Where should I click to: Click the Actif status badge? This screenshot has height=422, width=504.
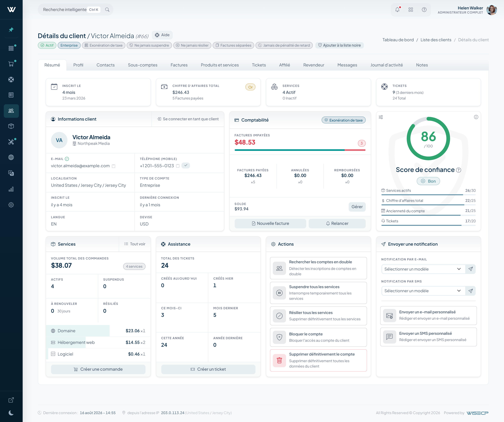[x=47, y=45]
